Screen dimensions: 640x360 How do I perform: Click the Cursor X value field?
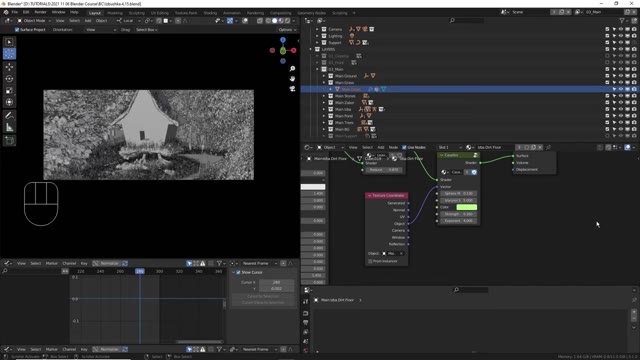pos(276,282)
